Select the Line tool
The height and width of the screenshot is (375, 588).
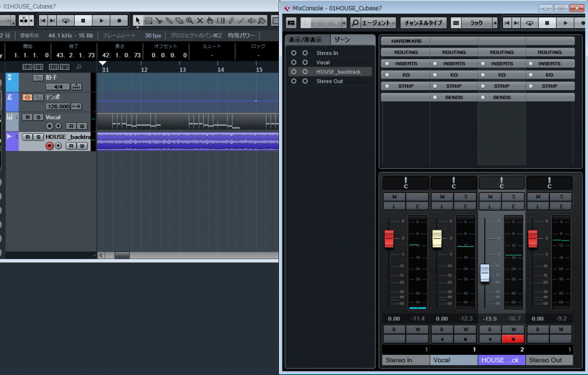[x=242, y=21]
